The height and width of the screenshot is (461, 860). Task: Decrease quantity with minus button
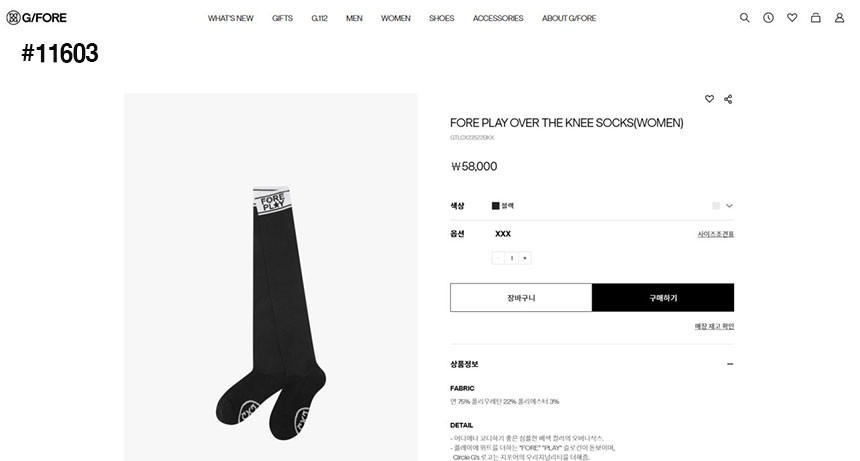point(498,258)
